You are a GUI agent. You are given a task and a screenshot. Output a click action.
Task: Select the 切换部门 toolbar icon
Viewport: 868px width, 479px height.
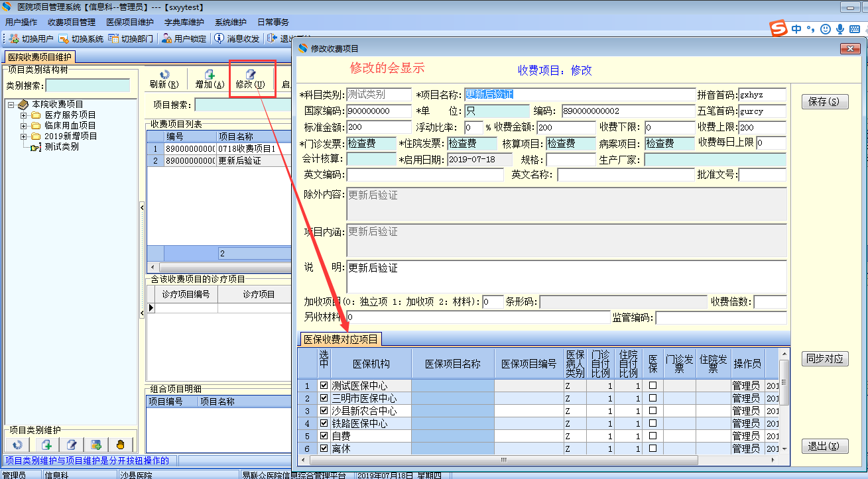pyautogui.click(x=113, y=39)
